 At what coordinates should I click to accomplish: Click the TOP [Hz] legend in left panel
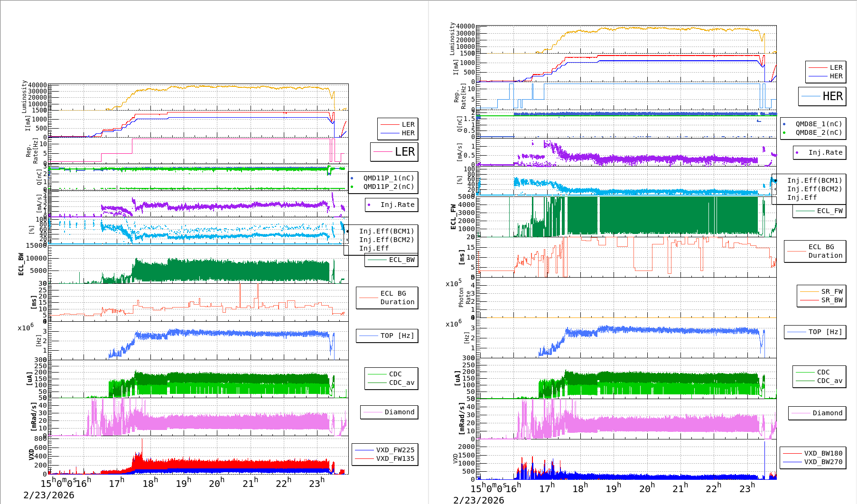397,336
